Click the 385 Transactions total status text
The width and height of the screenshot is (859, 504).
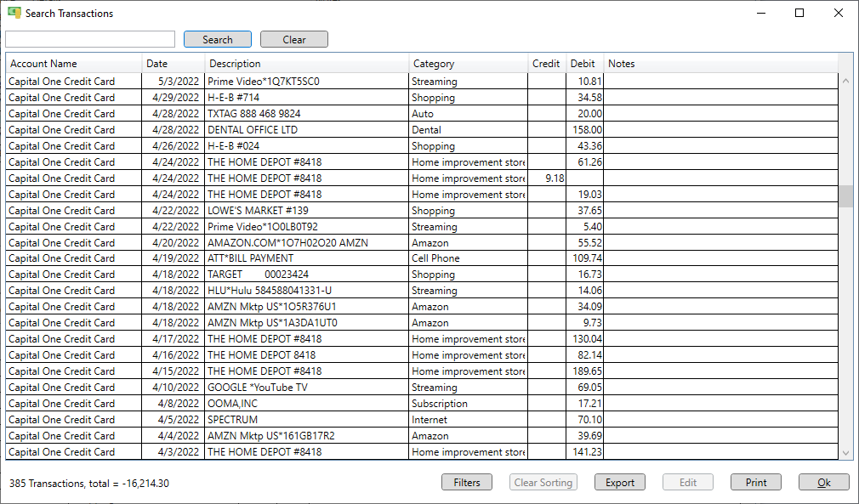click(89, 484)
